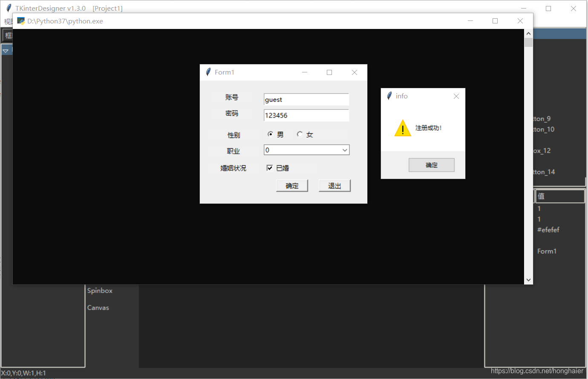Image resolution: width=588 pixels, height=379 pixels.
Task: Open the 视 menu at top left
Action: pyautogui.click(x=8, y=22)
